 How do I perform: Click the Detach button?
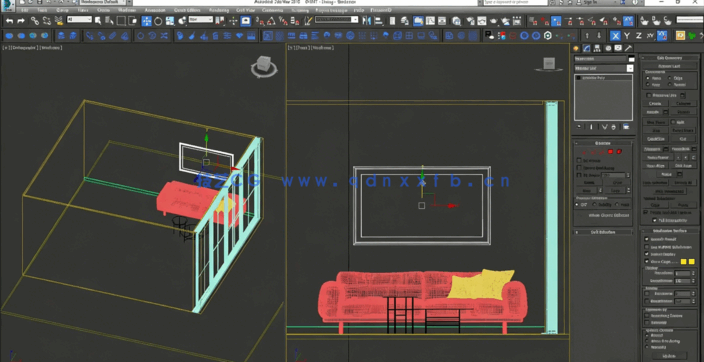click(x=683, y=112)
